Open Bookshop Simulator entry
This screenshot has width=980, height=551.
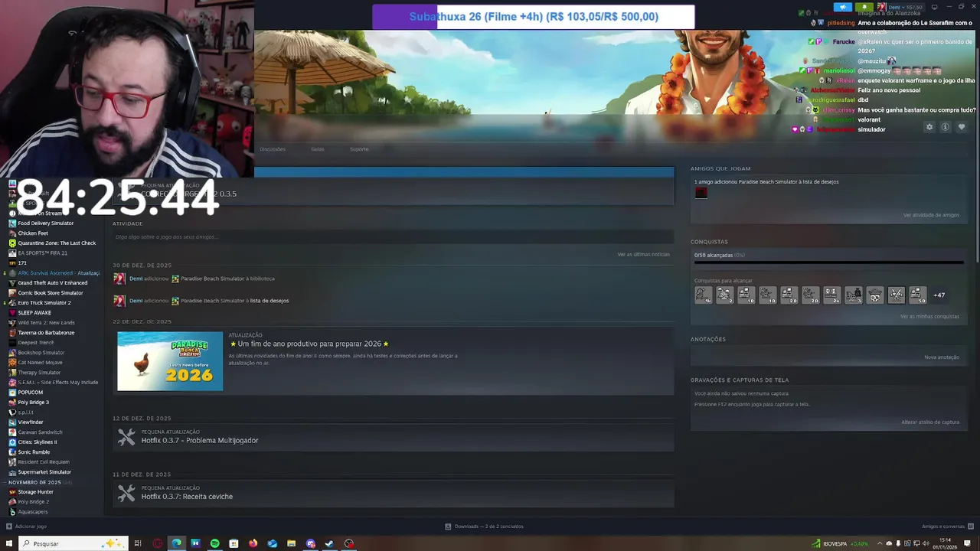pyautogui.click(x=41, y=353)
